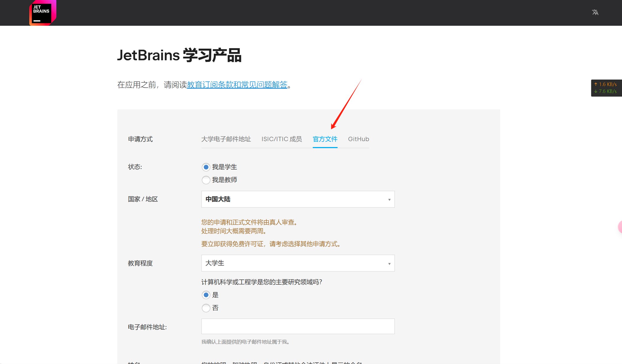Click the 我是学生 label text
The image size is (622, 364).
(224, 167)
